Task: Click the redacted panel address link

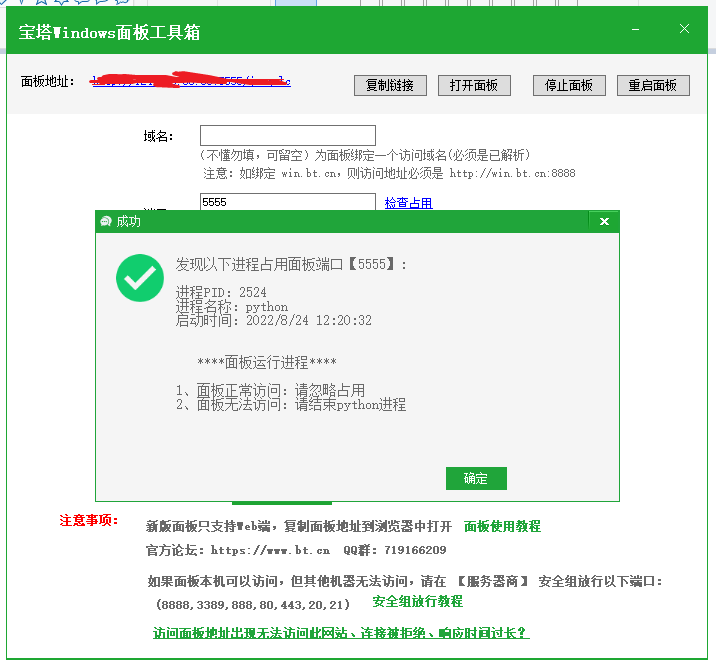Action: click(x=191, y=81)
